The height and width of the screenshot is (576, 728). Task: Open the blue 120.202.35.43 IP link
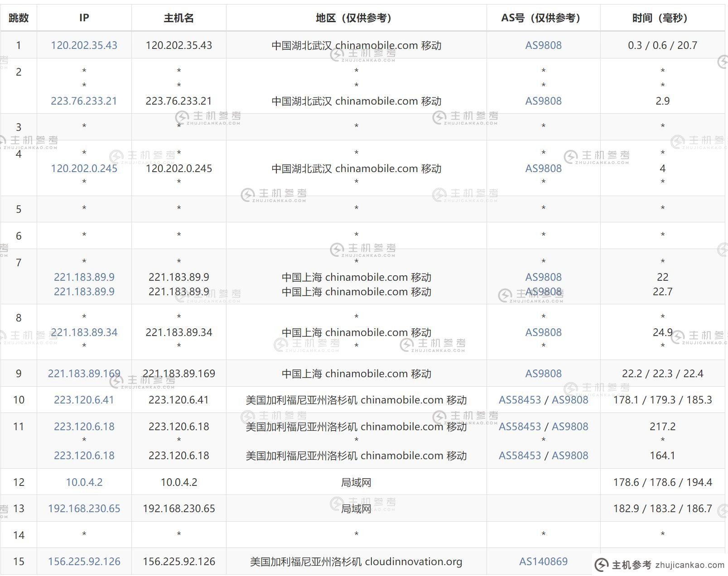coord(84,45)
